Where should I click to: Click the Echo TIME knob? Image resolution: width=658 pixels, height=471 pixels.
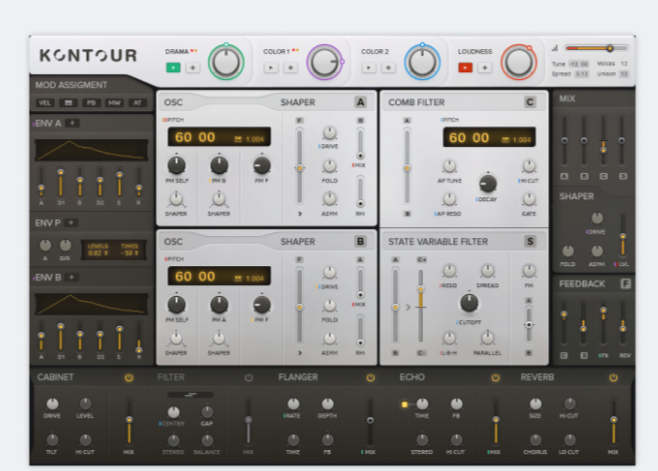[x=422, y=404]
